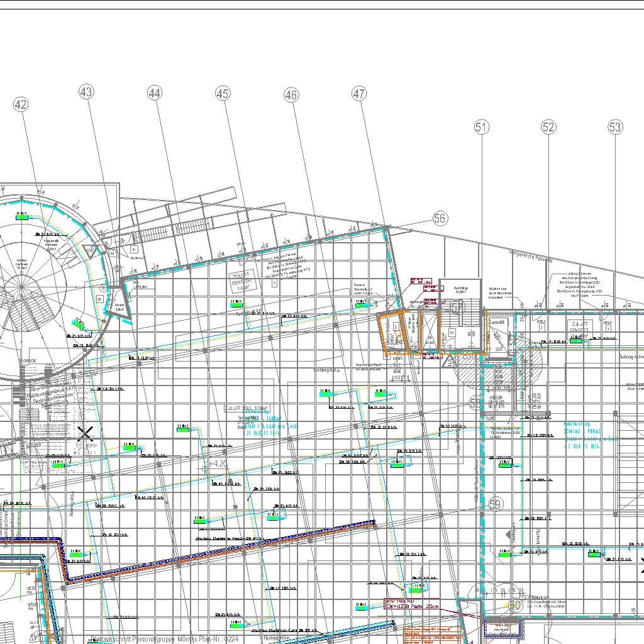Click axis bubble 51
Viewport: 644px width, 644px height.
point(481,127)
